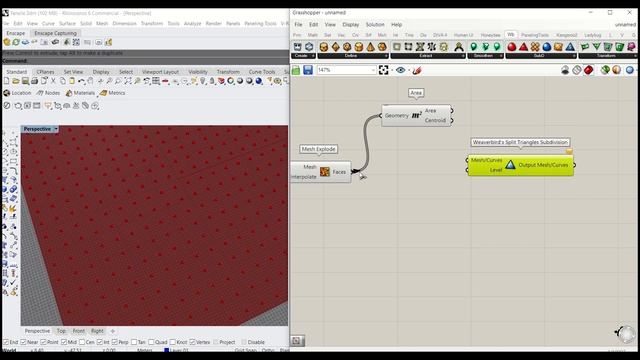The image size is (640, 360).
Task: Toggle the Vertex osnap checkbox
Action: click(192, 342)
